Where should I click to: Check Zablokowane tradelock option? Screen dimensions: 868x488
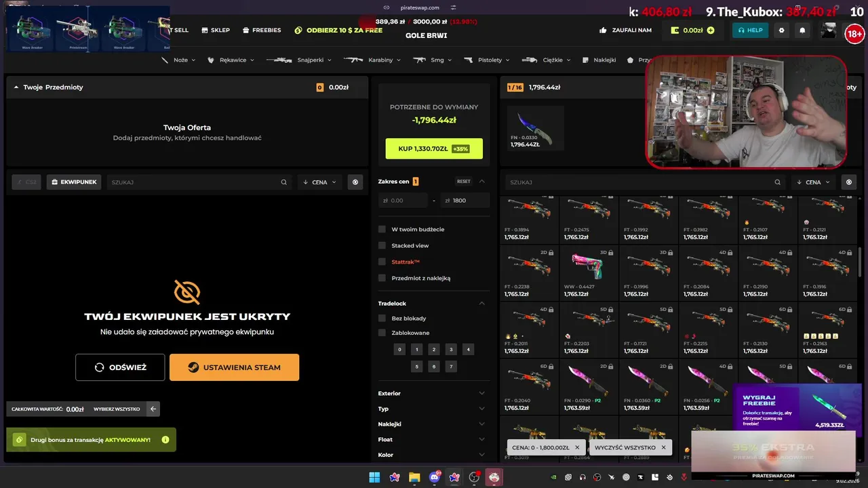(x=382, y=333)
